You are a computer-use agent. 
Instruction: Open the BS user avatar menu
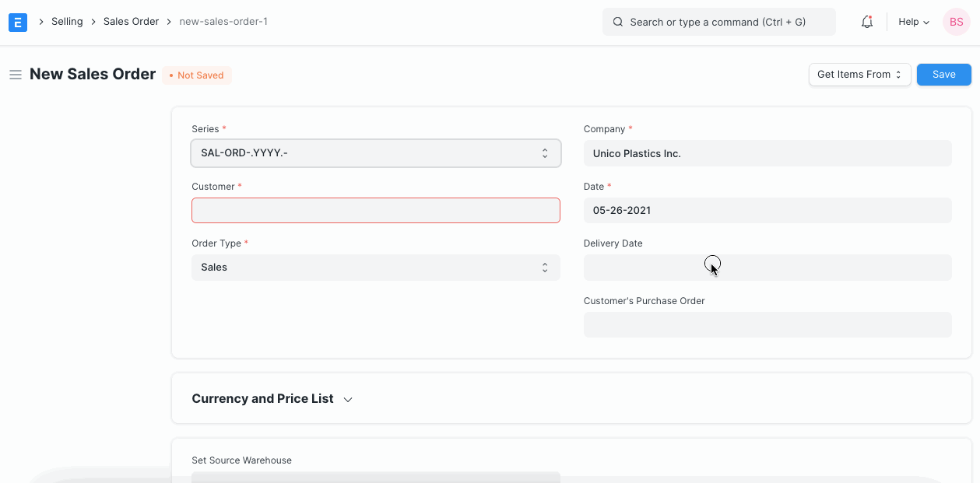pos(956,22)
